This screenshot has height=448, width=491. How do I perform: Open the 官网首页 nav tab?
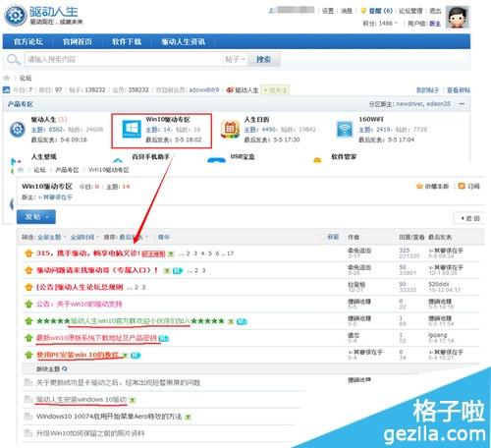point(78,41)
